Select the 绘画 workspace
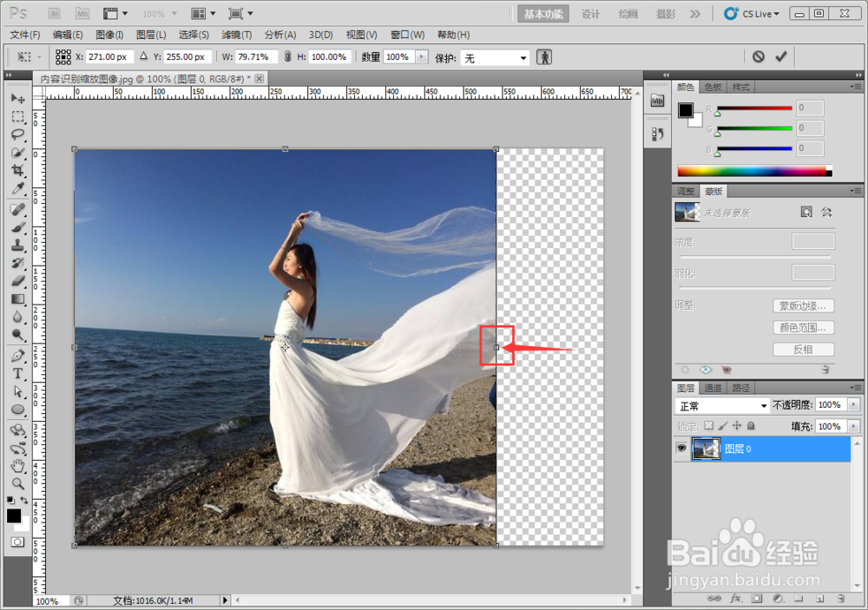The image size is (868, 610). click(628, 14)
